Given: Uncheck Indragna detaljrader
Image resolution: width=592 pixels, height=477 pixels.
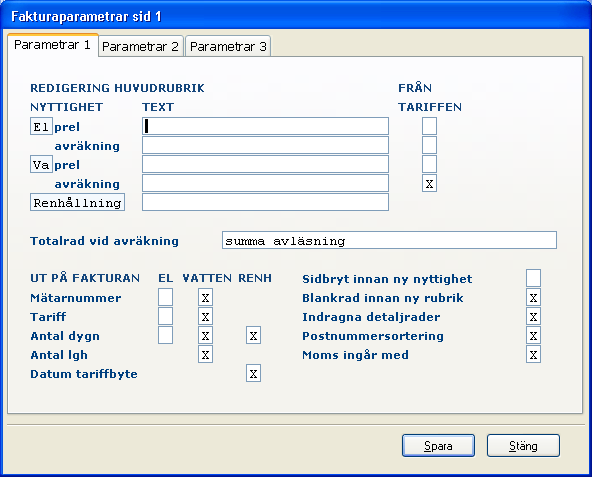Looking at the screenshot, I should coord(533,316).
